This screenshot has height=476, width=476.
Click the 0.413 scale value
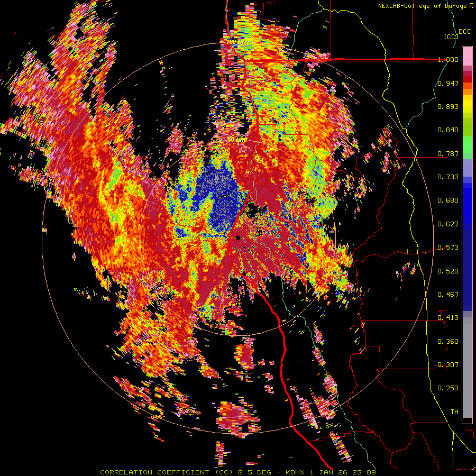(448, 318)
